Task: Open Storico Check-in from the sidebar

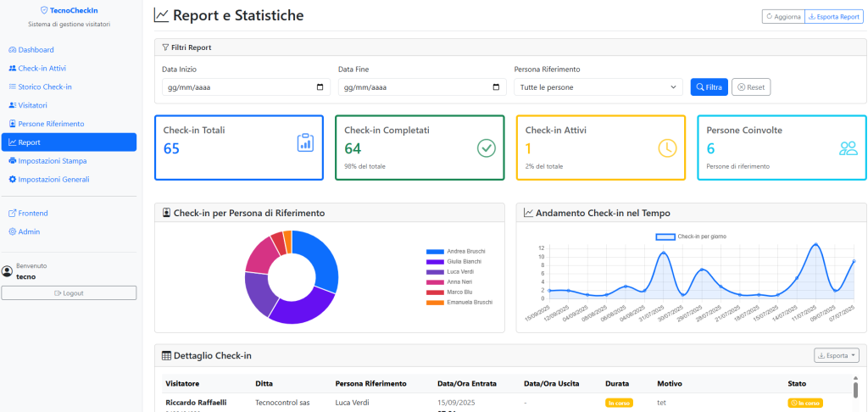Action: point(45,87)
